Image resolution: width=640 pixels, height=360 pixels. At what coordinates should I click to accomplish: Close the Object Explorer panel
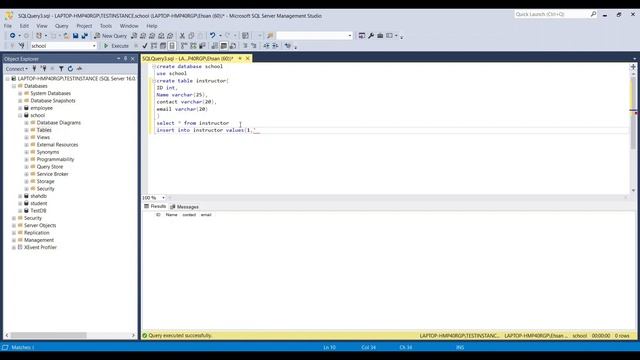(x=132, y=59)
